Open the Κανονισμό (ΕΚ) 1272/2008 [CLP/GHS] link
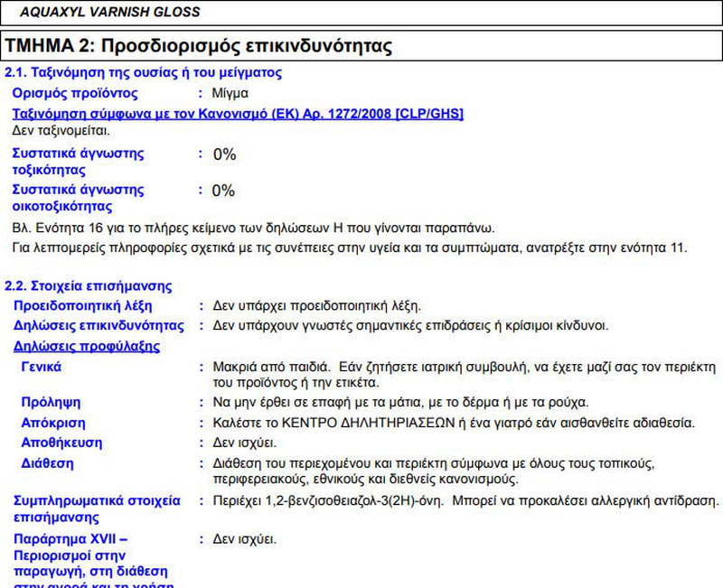Screen dimensions: 723x588 212,113
